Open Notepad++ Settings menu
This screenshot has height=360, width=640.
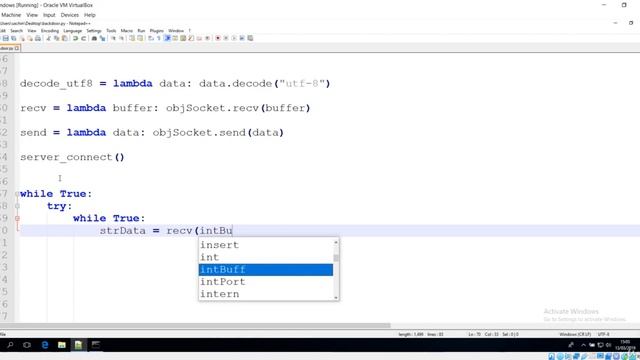(x=94, y=31)
